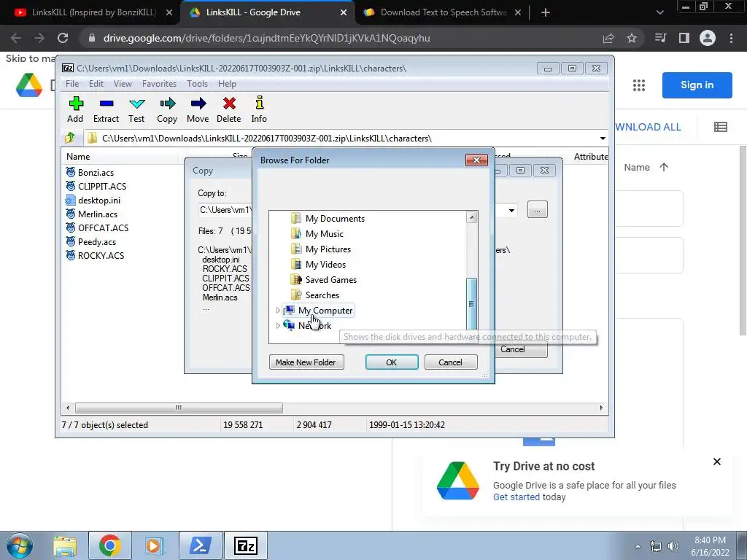This screenshot has width=747, height=560.
Task: Click the PowerShell taskbar icon
Action: [200, 545]
